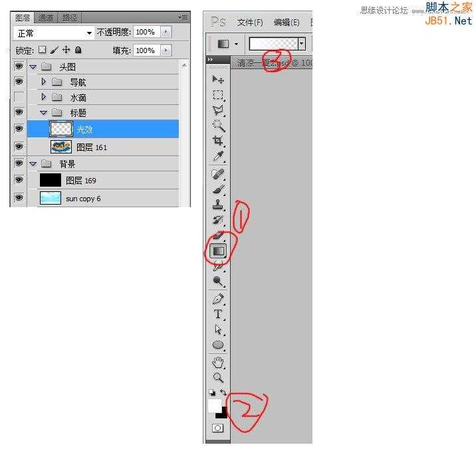
Task: Select the Rectangular Marquee tool
Action: tap(218, 95)
